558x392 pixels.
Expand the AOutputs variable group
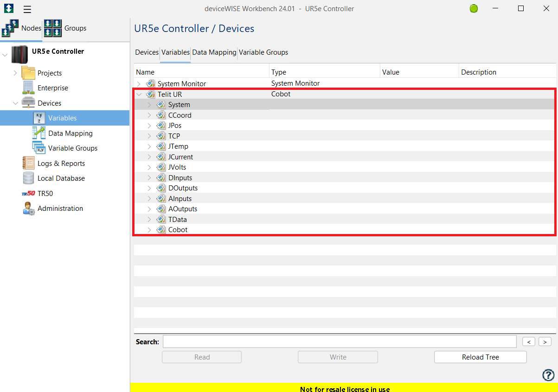[x=149, y=209]
